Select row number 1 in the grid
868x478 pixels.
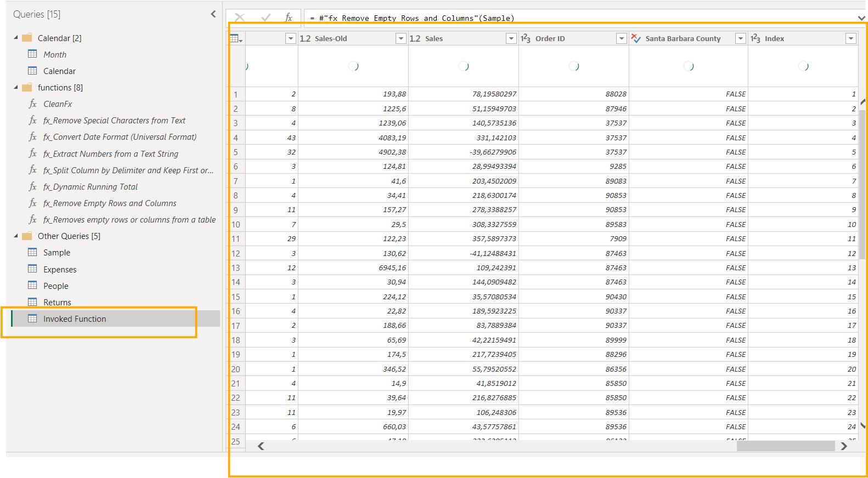[236, 94]
